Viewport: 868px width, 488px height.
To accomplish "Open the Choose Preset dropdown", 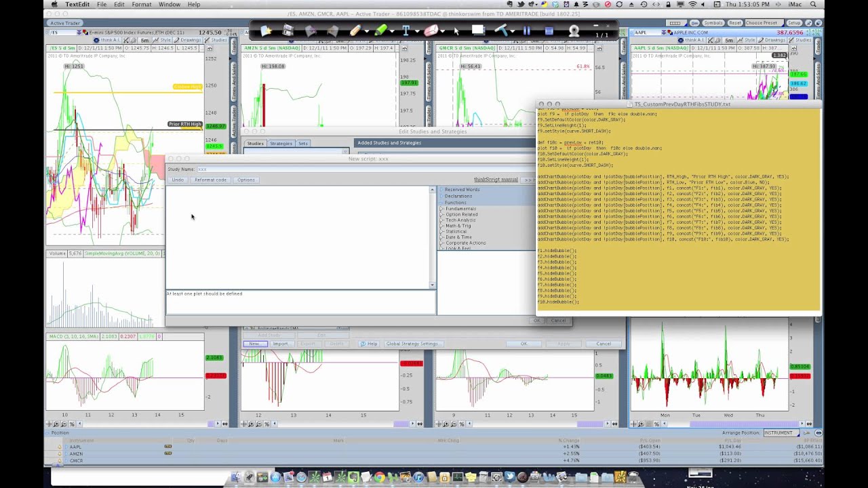I will 764,23.
